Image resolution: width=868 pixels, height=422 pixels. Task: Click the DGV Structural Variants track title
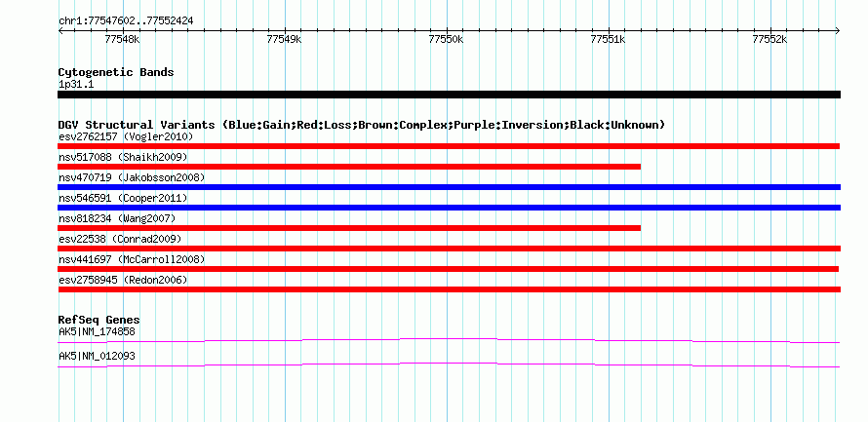click(362, 125)
